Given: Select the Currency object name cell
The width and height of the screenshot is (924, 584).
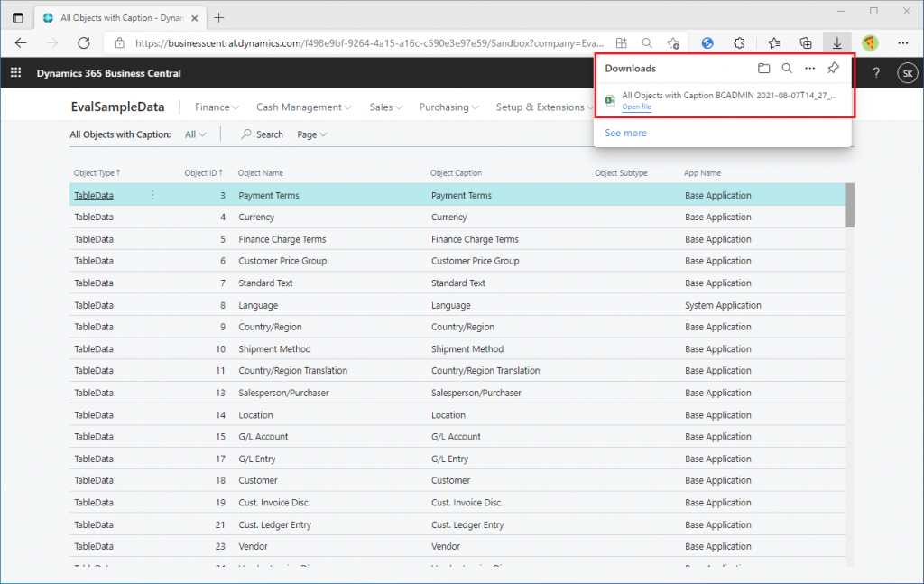Looking at the screenshot, I should (x=256, y=217).
